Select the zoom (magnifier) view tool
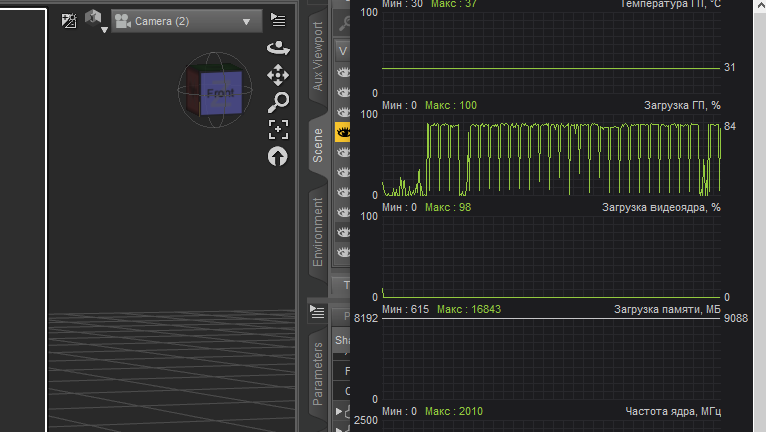 pyautogui.click(x=278, y=102)
